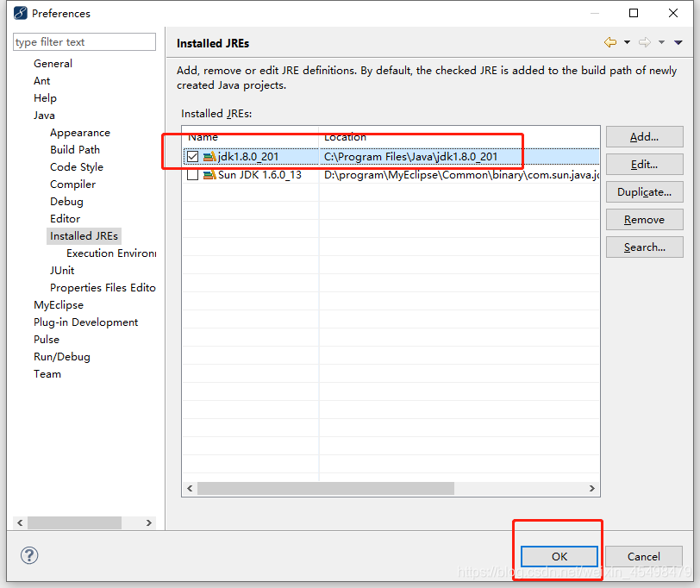Close the Preferences window
This screenshot has width=700, height=588.
pyautogui.click(x=673, y=13)
